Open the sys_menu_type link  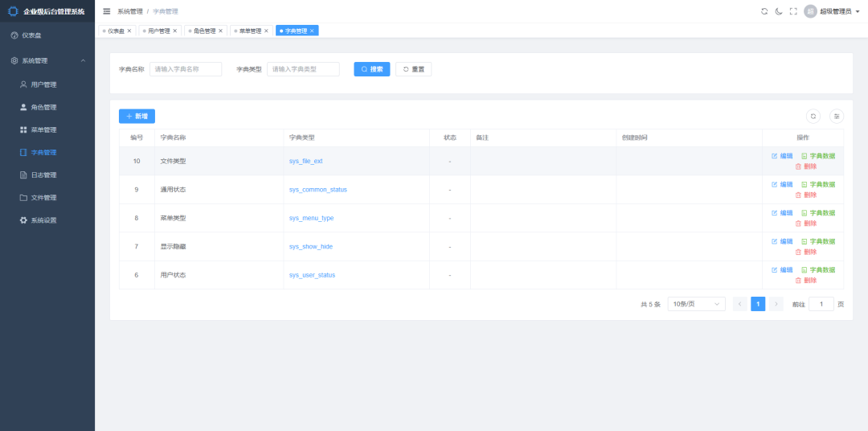coord(311,218)
